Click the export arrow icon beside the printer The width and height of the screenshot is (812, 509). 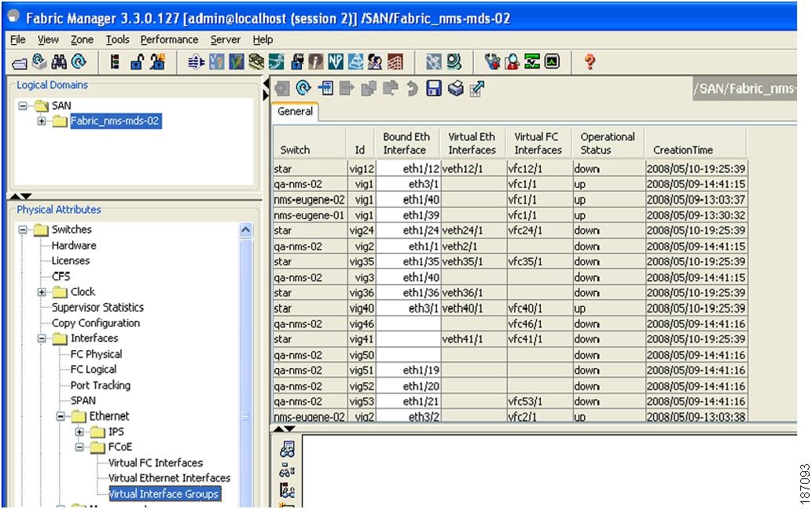coord(477,89)
